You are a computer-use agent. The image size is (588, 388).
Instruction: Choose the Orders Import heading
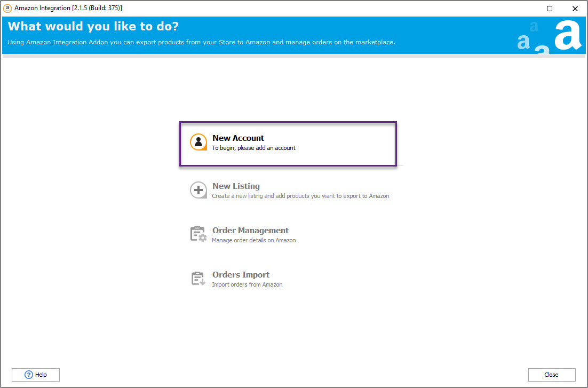[x=241, y=275]
